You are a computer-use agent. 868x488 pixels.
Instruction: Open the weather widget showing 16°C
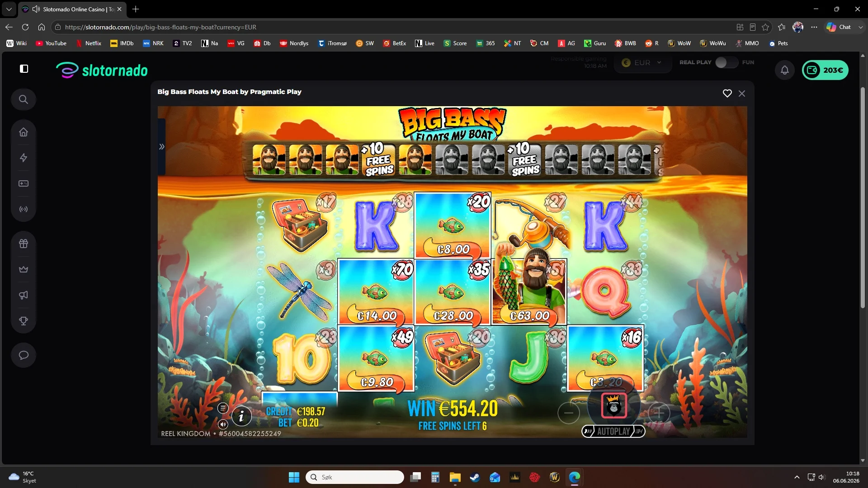[x=23, y=477]
